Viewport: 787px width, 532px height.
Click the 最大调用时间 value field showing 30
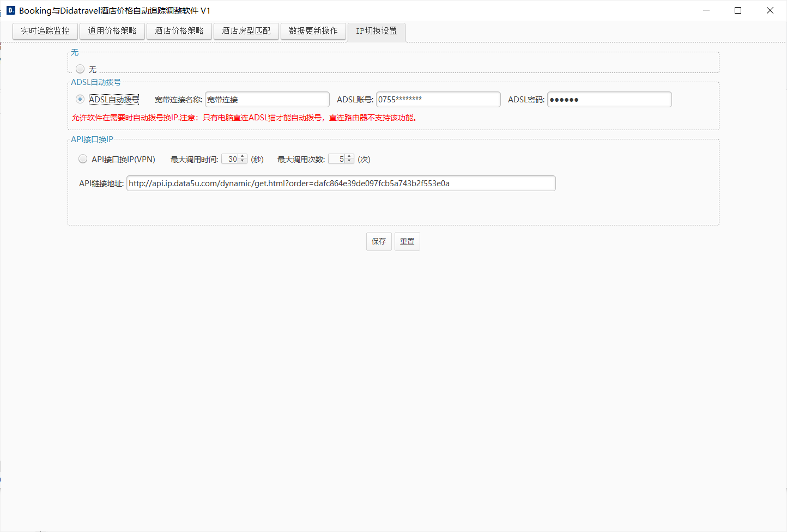[x=230, y=159]
